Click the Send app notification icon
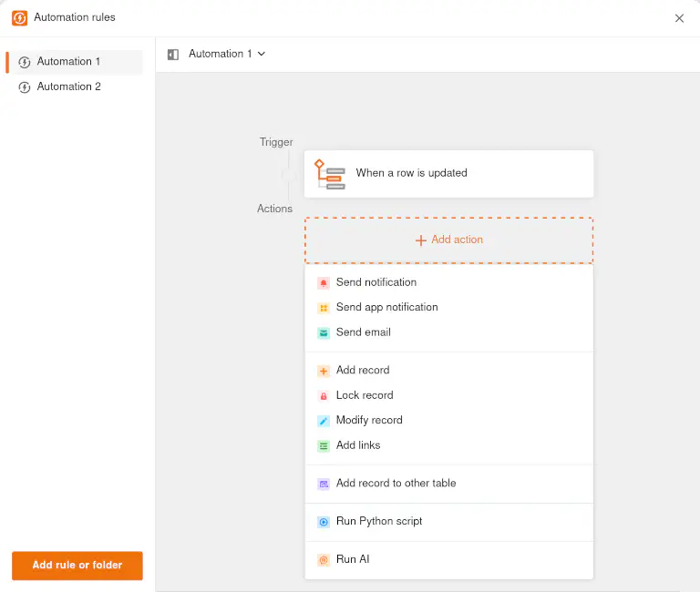The width and height of the screenshot is (700, 592). tap(324, 308)
